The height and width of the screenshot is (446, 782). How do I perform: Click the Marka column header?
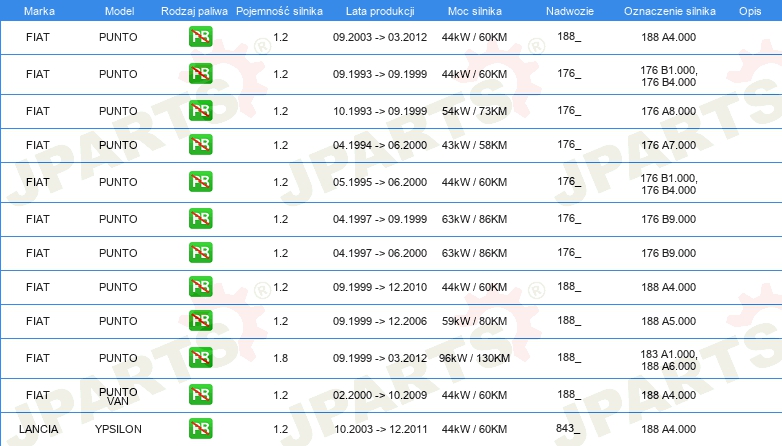(x=39, y=11)
